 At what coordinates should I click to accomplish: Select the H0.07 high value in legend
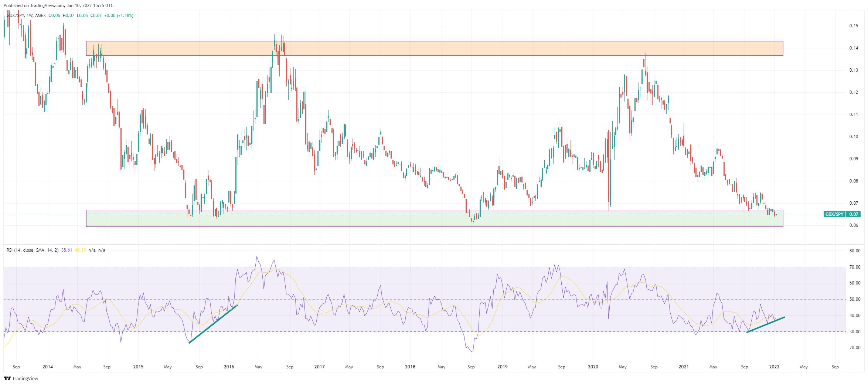click(x=68, y=16)
